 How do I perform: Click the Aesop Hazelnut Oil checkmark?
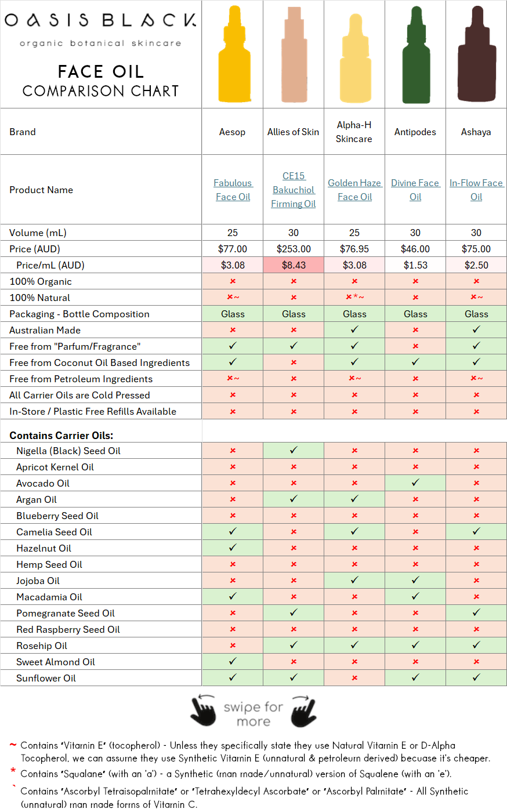click(233, 548)
